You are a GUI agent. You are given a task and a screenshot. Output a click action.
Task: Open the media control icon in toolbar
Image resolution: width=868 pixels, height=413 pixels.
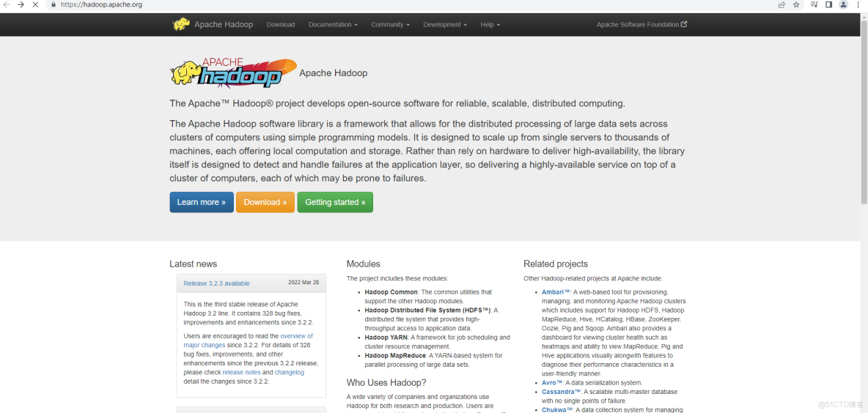click(x=814, y=4)
